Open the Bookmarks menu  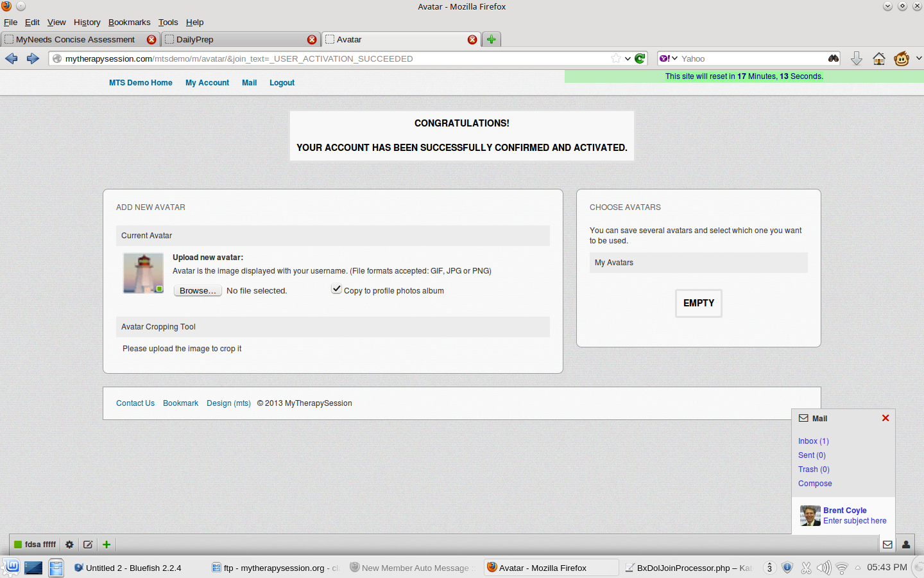[129, 22]
